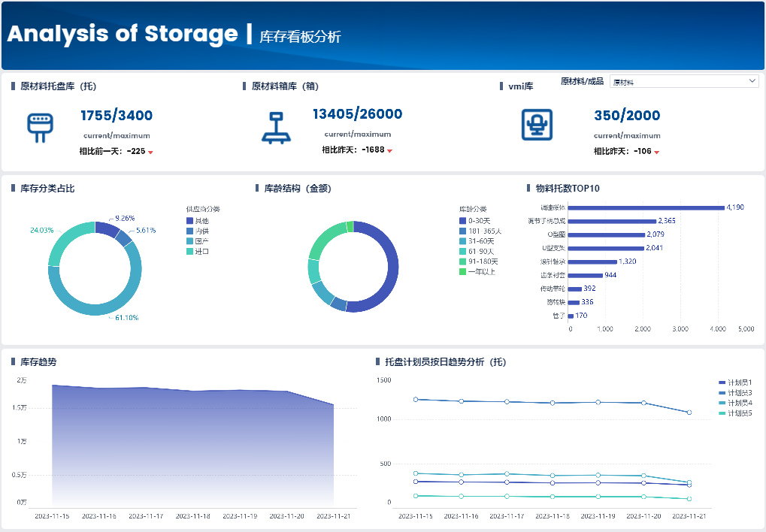Click the 170 bar value
Screen dimensions: 766x532
[581, 316]
